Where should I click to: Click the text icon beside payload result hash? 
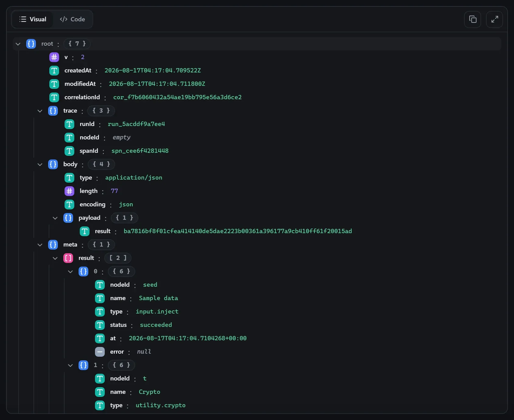coord(85,231)
